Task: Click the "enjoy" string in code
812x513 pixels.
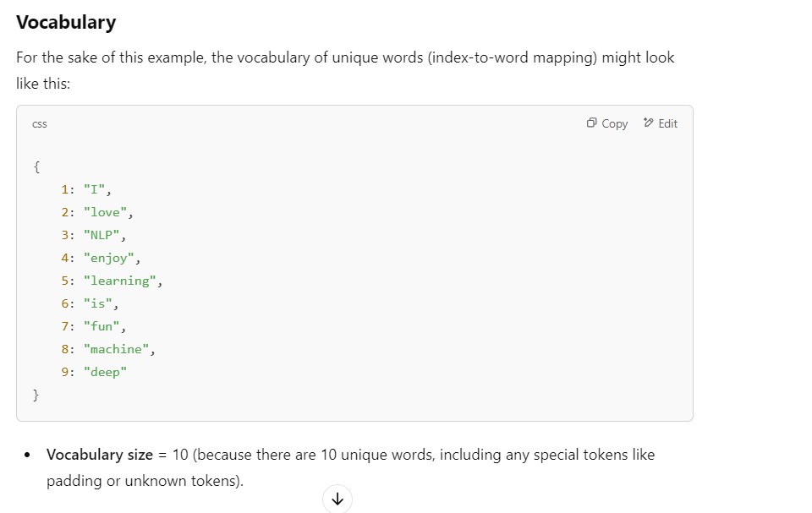Action: [x=108, y=258]
